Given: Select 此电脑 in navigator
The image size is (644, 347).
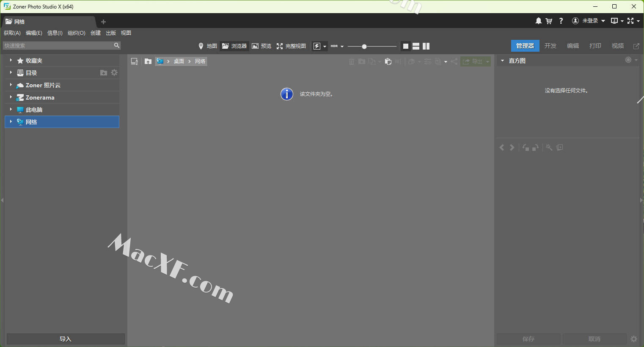Looking at the screenshot, I should tap(62, 110).
